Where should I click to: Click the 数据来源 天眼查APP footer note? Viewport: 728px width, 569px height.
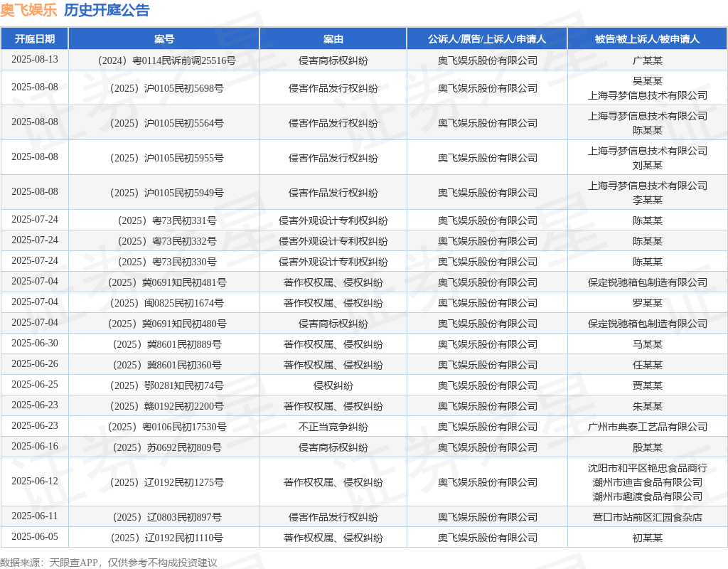point(109,563)
